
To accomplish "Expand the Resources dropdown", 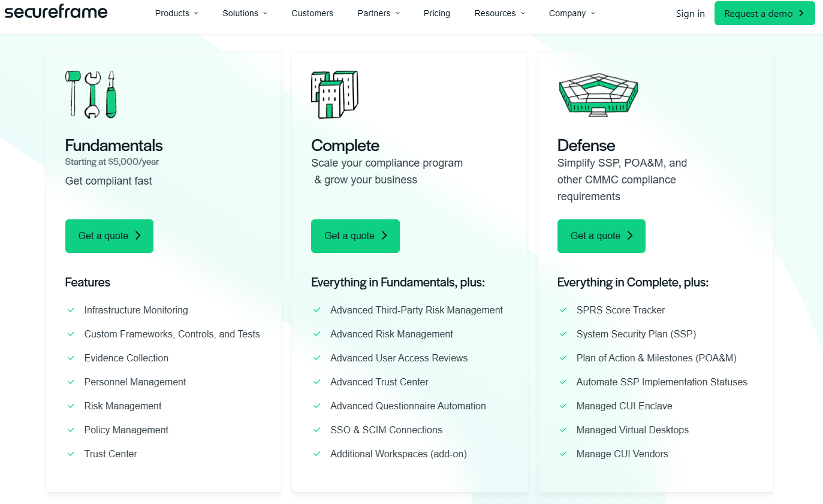I will tap(499, 13).
